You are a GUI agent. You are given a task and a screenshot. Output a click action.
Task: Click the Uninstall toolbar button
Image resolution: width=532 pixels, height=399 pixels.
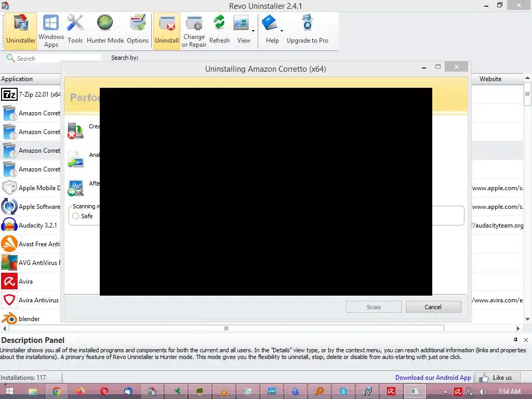tap(167, 31)
